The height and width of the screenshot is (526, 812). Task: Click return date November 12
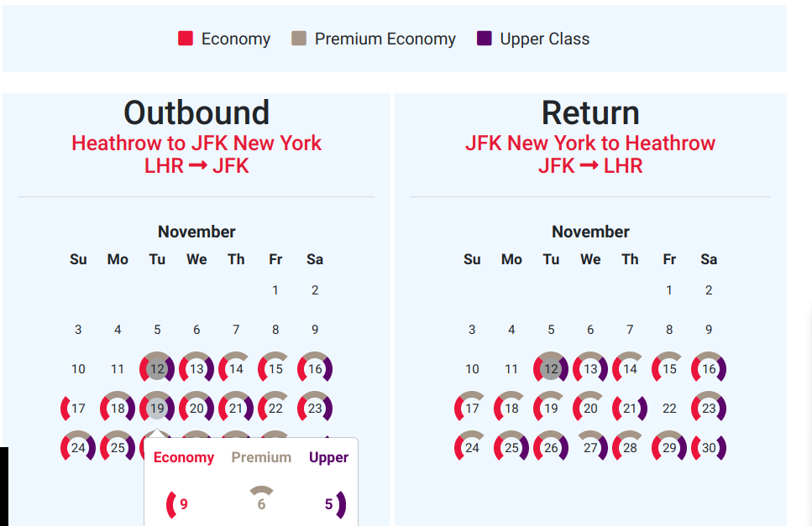551,369
